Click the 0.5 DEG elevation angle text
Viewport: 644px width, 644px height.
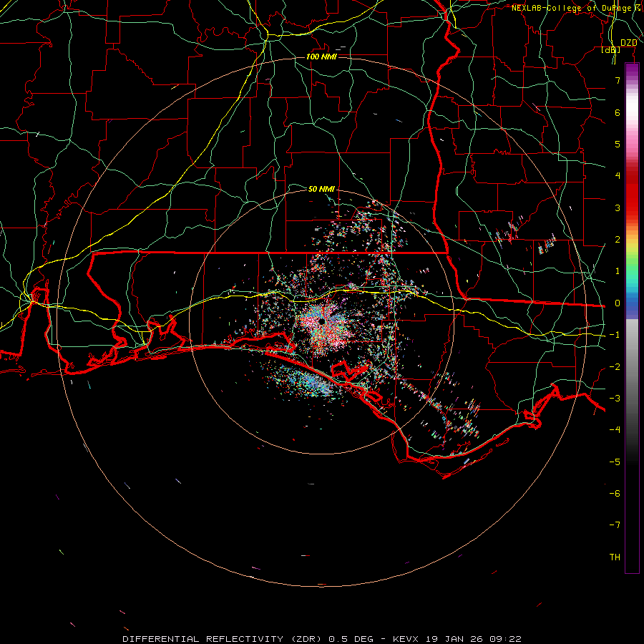351,639
